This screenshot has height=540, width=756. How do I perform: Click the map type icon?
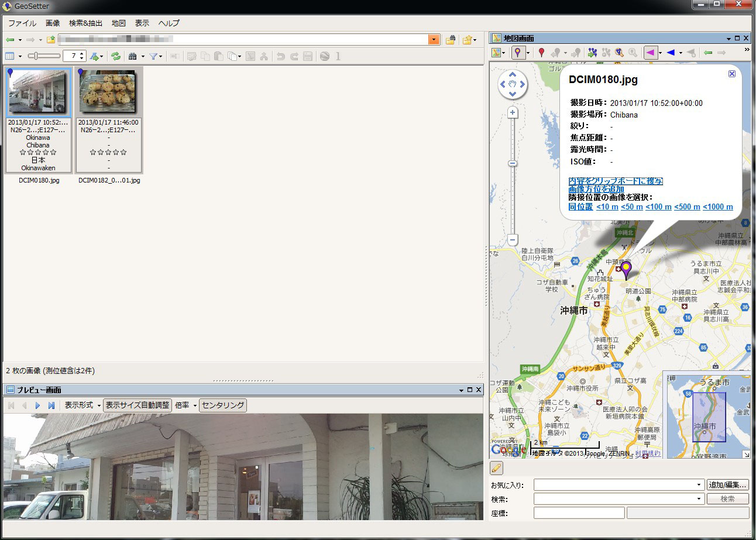pos(497,53)
